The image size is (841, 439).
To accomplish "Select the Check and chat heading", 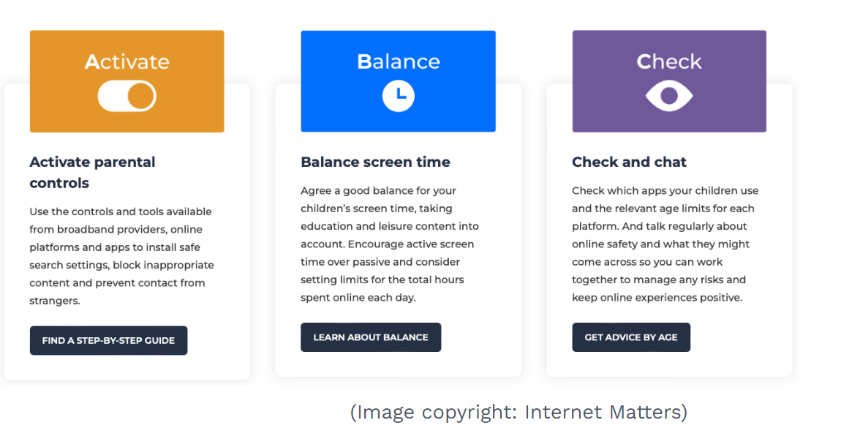I will 629,162.
